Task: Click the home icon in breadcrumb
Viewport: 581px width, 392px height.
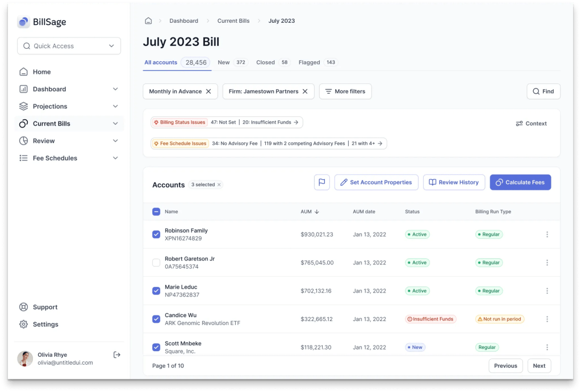Action: pos(148,21)
